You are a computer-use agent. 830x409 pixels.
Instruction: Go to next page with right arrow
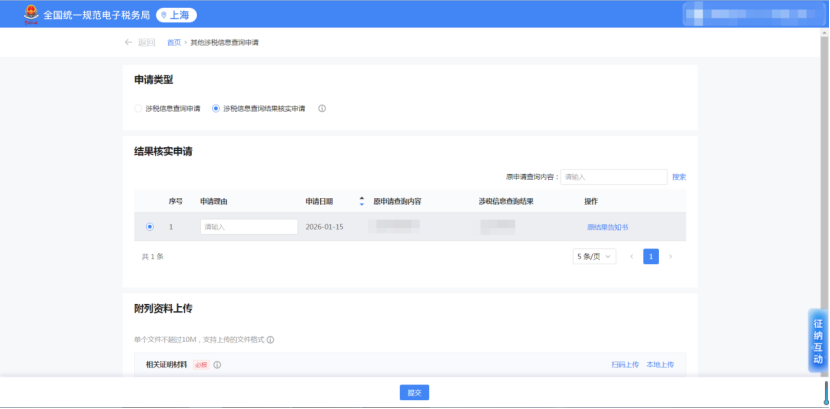[670, 257]
